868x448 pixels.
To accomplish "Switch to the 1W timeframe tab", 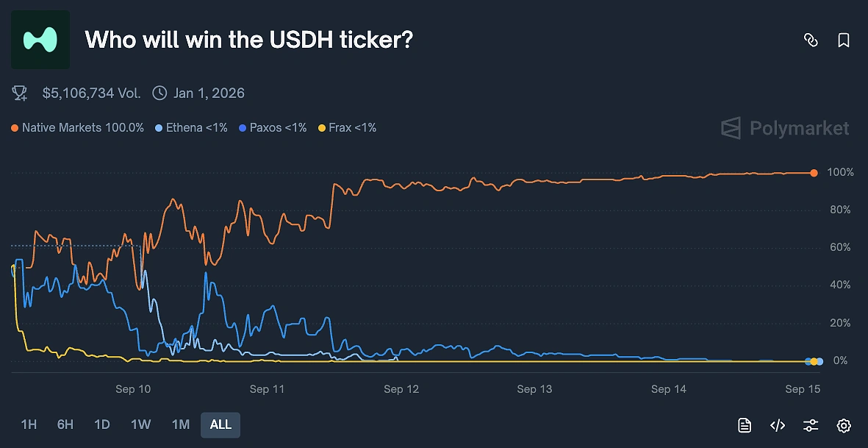I will [x=140, y=424].
